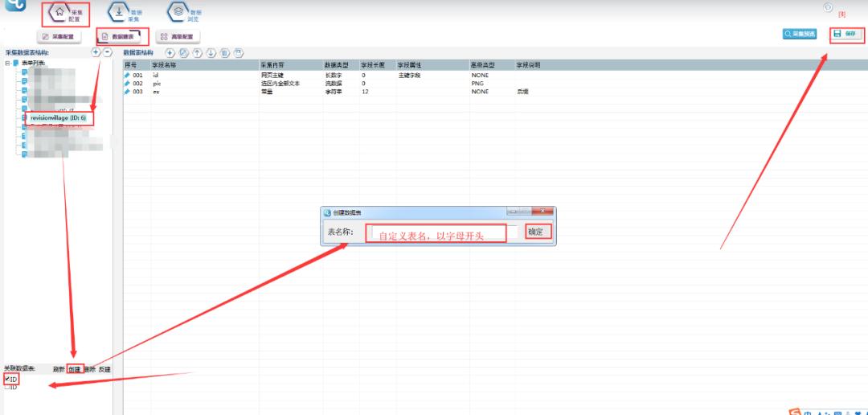868x415 pixels.
Task: Click the 保存 save button
Action: [845, 34]
